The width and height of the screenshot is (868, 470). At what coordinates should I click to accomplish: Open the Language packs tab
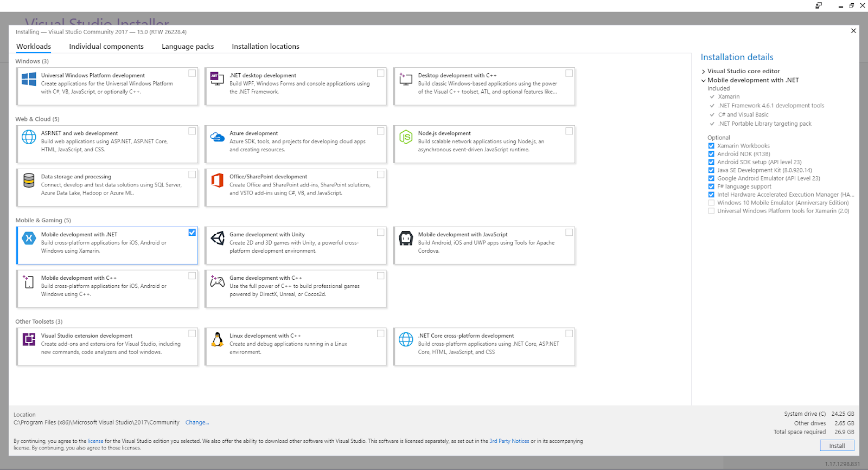click(x=188, y=47)
